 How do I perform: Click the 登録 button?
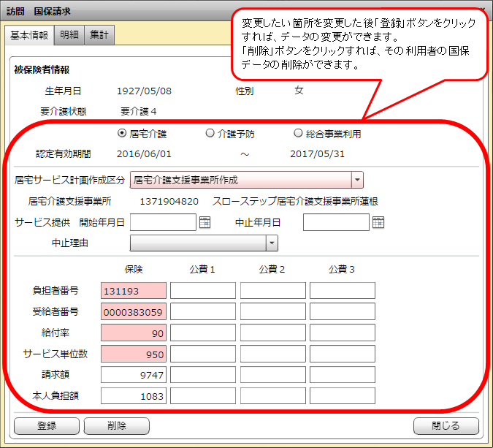(47, 426)
